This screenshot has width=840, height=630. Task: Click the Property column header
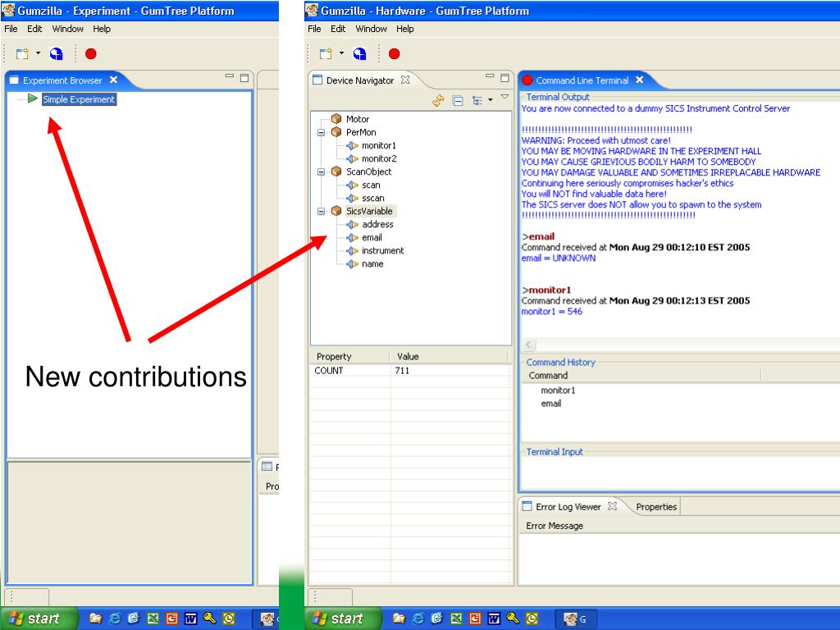click(x=349, y=356)
